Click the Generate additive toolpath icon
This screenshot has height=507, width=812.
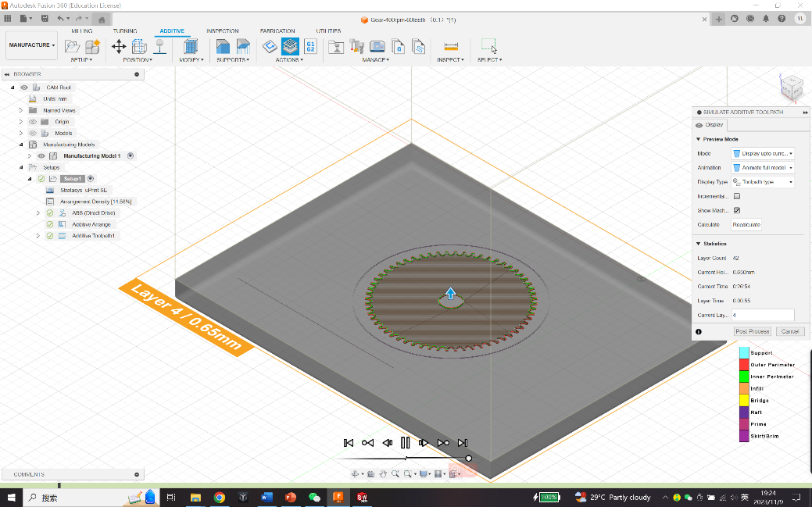tap(270, 47)
